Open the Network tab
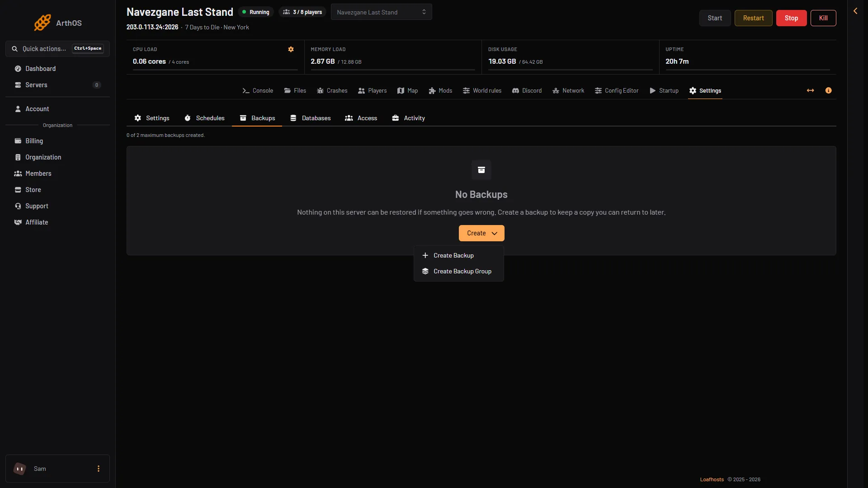868x488 pixels. click(x=568, y=91)
